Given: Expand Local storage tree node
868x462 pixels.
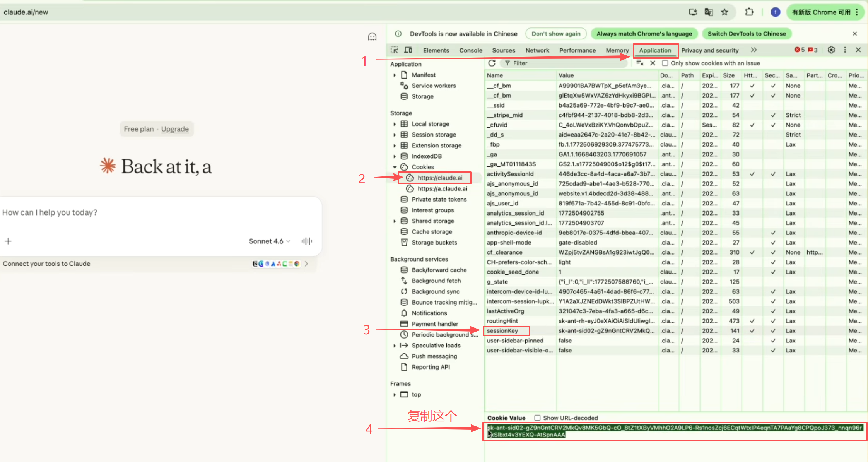Looking at the screenshot, I should pos(395,124).
